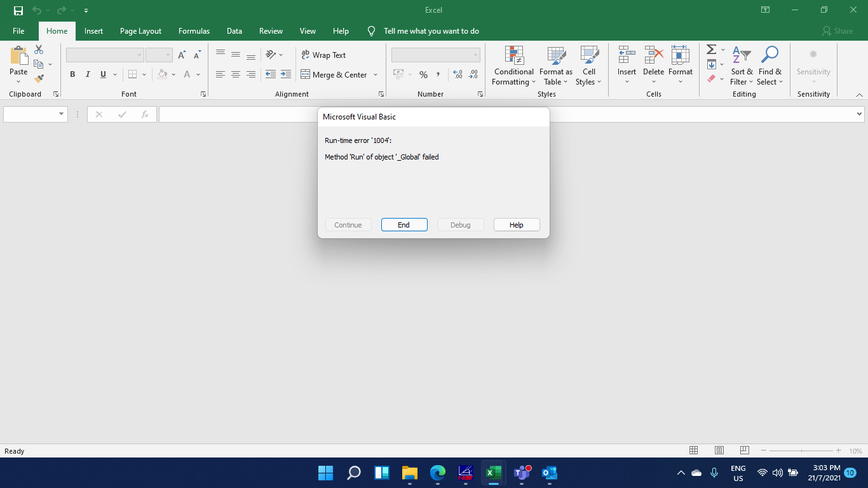Toggle bold formatting
The image size is (868, 488).
pyautogui.click(x=72, y=74)
